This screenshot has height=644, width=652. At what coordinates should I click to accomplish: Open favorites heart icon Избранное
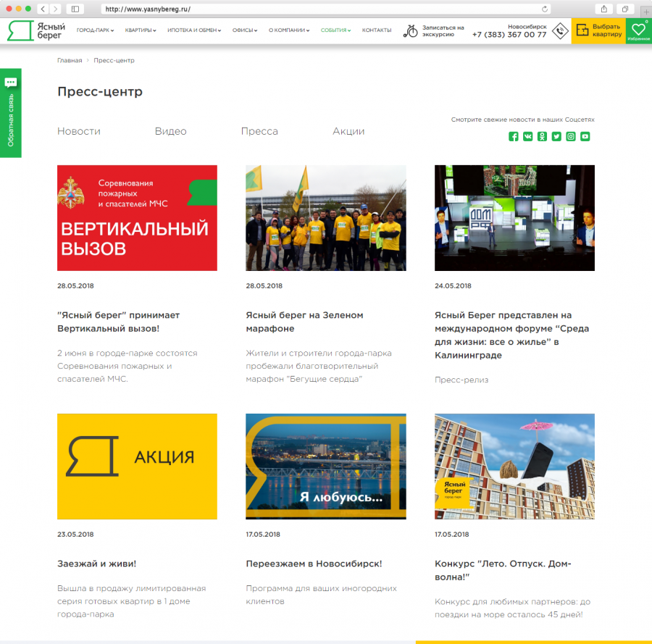[x=639, y=30]
